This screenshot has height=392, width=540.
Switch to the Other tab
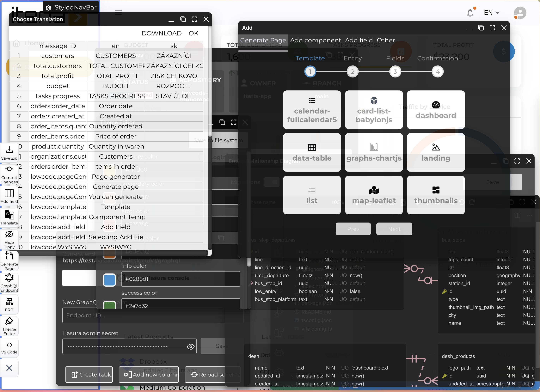[x=385, y=40]
